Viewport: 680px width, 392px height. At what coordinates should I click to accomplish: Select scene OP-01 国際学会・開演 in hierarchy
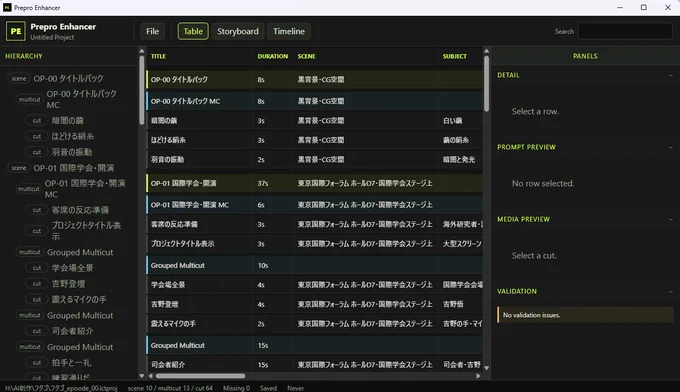74,168
